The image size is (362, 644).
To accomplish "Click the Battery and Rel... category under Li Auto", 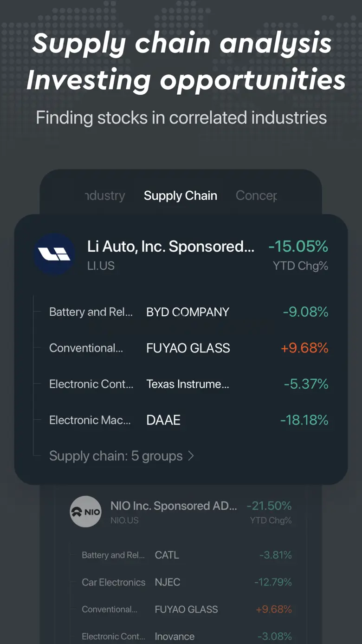I will tap(91, 312).
